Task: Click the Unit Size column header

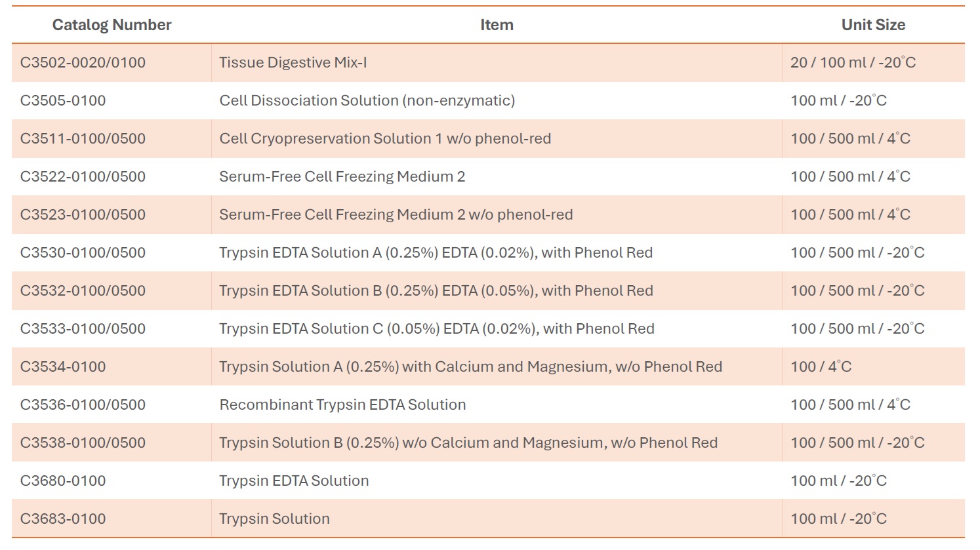Action: 873,25
